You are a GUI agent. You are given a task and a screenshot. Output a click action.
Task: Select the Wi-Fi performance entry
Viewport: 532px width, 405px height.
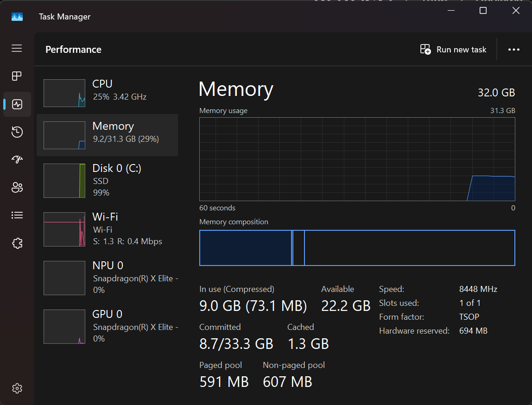pyautogui.click(x=107, y=229)
